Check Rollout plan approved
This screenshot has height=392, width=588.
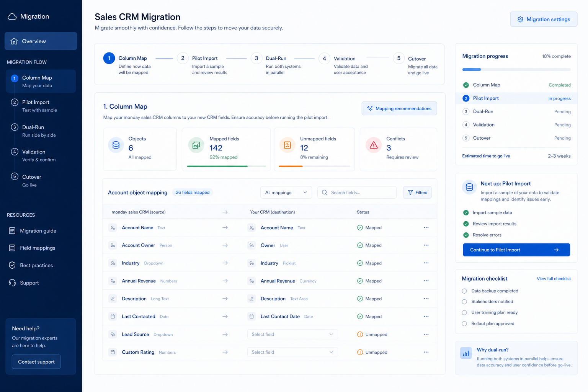464,323
